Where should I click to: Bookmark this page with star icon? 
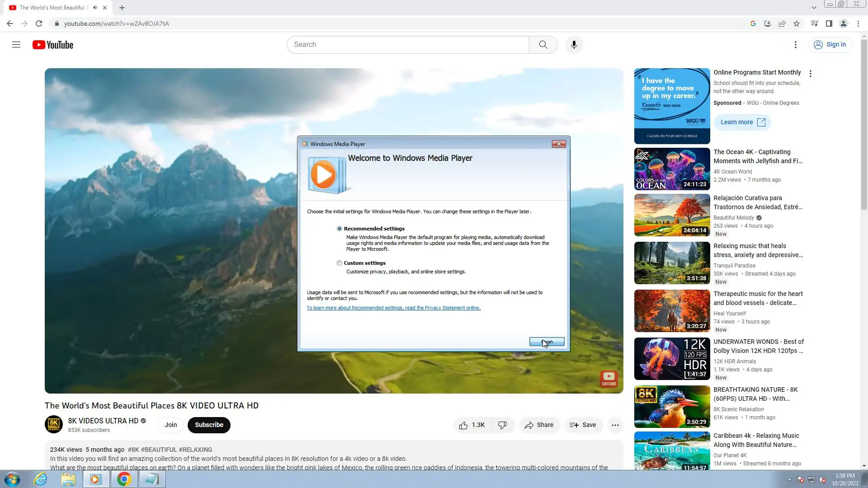[x=797, y=23]
